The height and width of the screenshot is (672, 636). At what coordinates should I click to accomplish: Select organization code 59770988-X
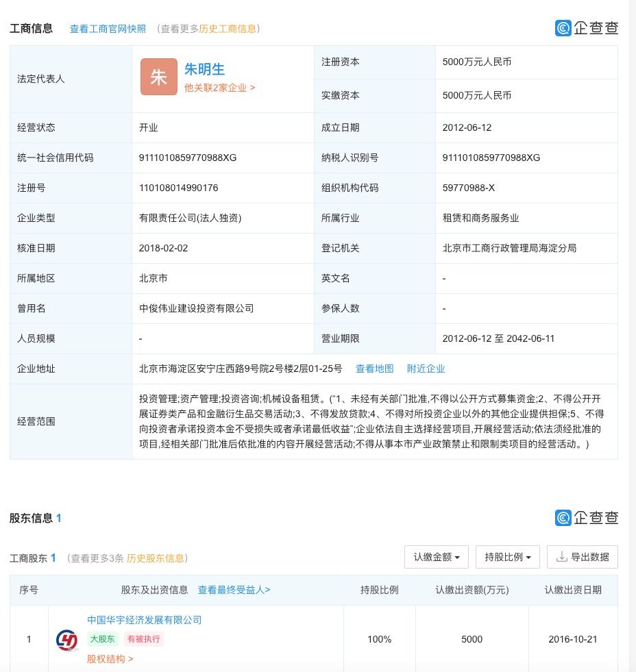(468, 188)
